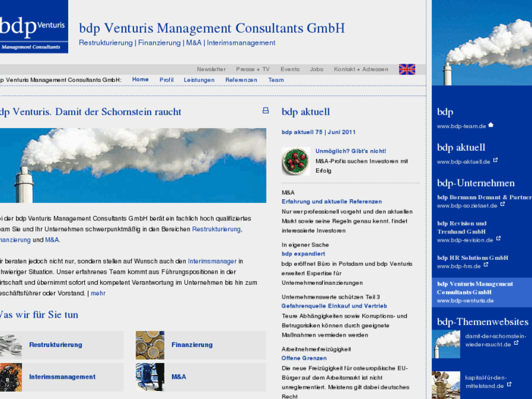Click external icon after kapital-für-den-mittelstand.de

509,384
